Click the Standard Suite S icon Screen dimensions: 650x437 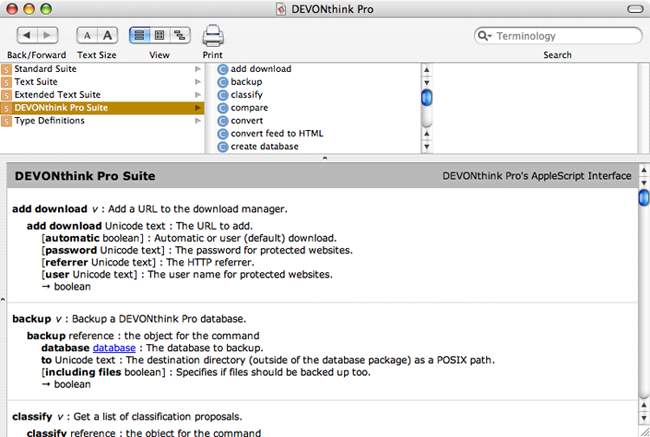(x=6, y=69)
